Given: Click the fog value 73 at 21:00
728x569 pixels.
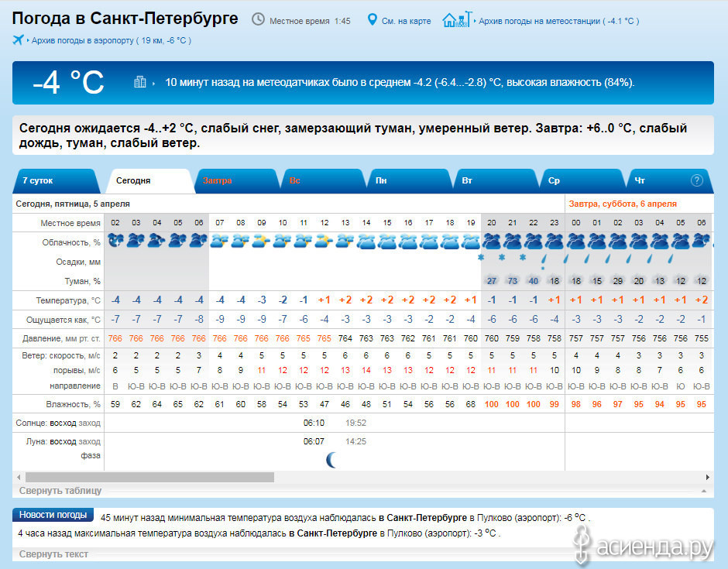Looking at the screenshot, I should [x=513, y=281].
